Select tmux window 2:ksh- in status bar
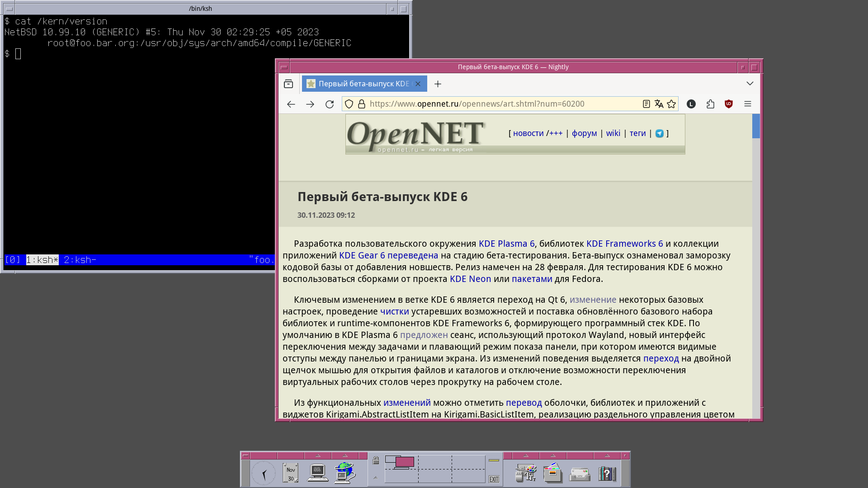 (80, 260)
